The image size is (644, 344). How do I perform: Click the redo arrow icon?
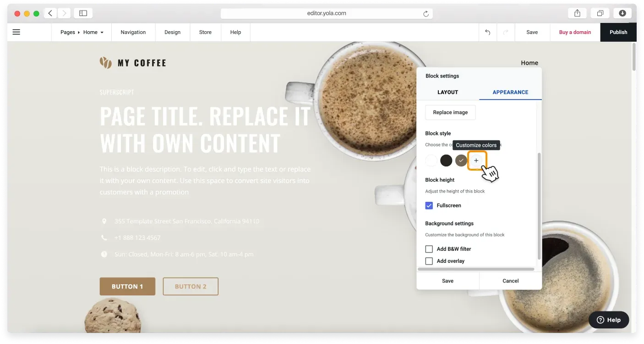tap(506, 33)
